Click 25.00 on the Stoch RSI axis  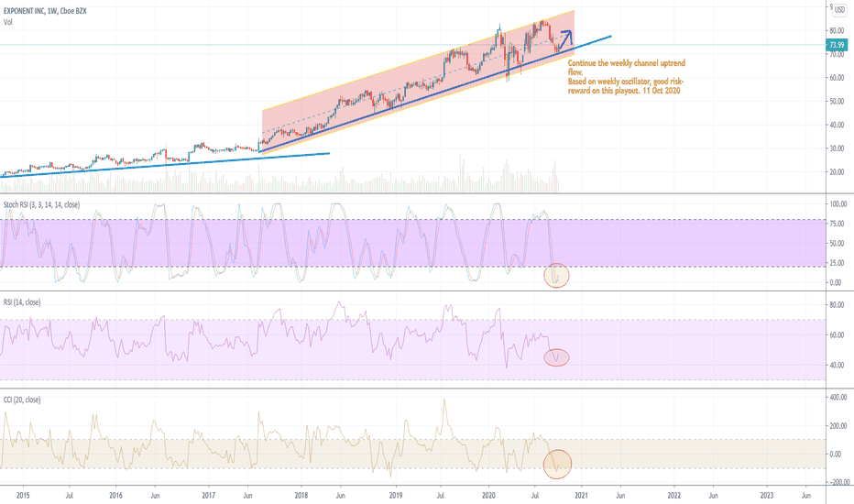coord(837,263)
